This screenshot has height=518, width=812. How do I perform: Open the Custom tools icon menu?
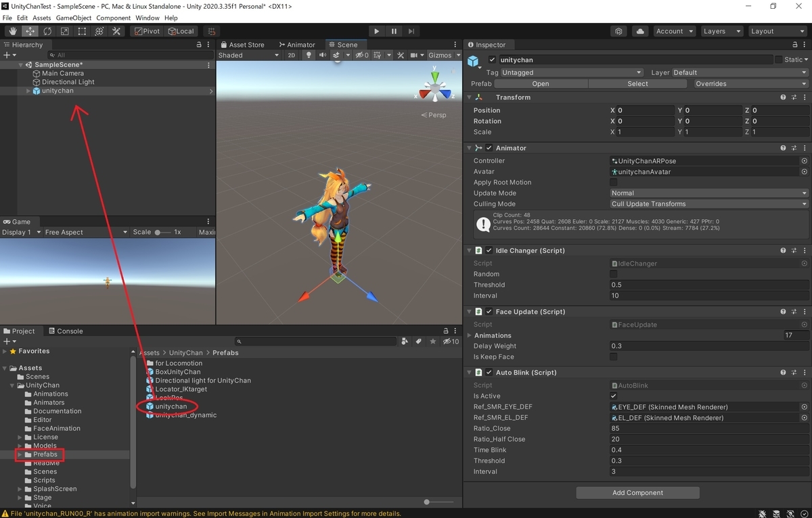117,31
